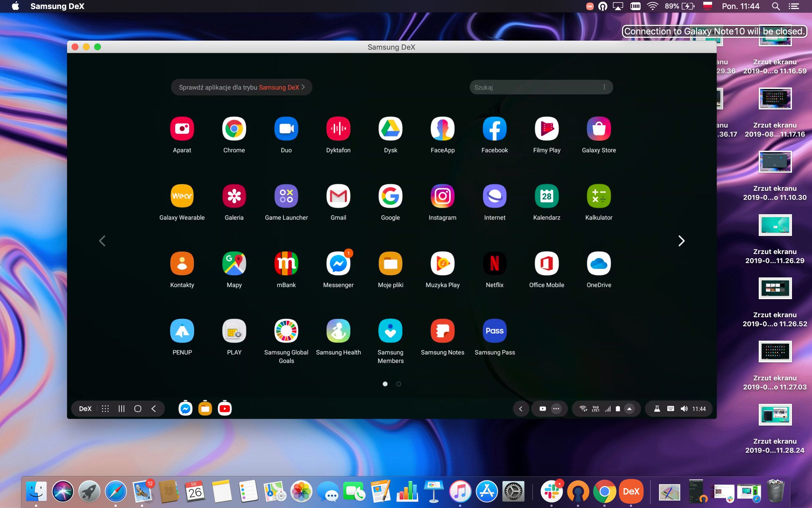Go to next apps page arrow

tap(681, 241)
